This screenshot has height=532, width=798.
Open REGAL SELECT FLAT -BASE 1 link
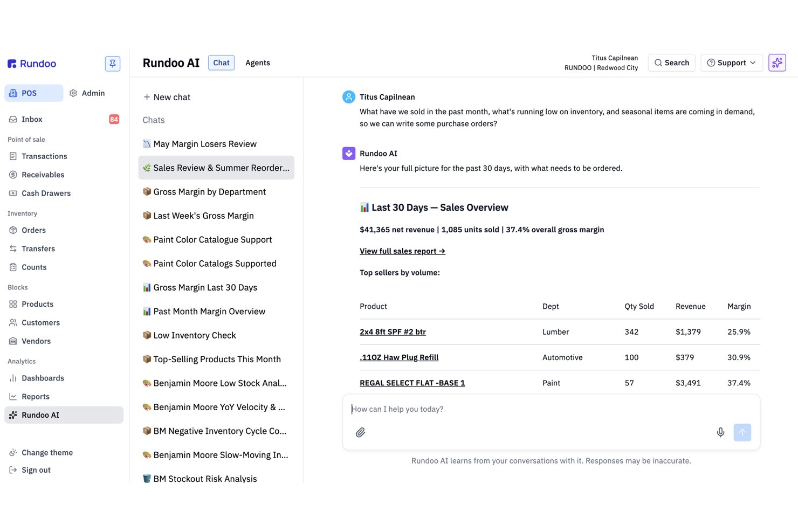point(412,383)
